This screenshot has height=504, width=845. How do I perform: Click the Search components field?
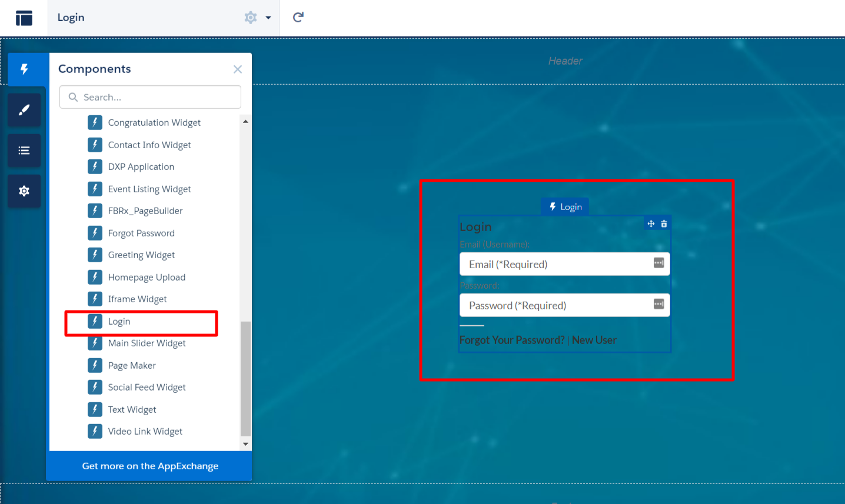[151, 97]
